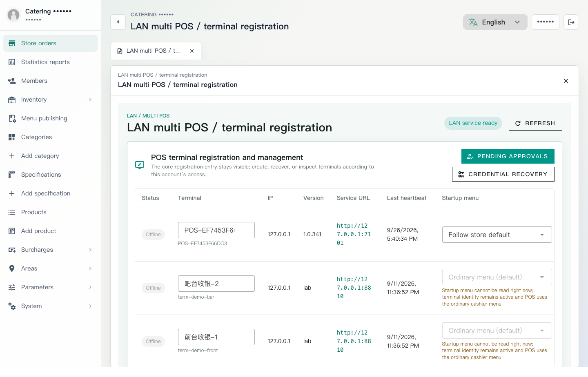
Task: Click the term-demo-bar terminal ID text
Action: 196,297
